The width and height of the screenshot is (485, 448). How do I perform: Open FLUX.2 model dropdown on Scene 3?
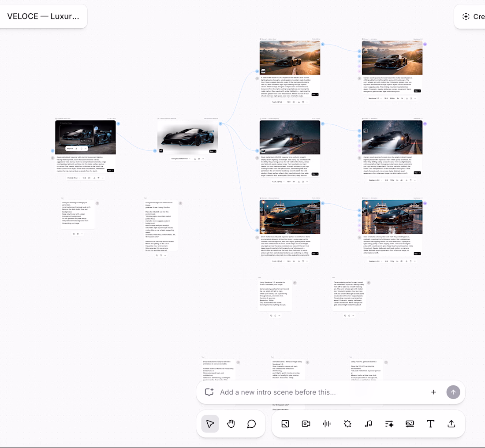tap(278, 261)
